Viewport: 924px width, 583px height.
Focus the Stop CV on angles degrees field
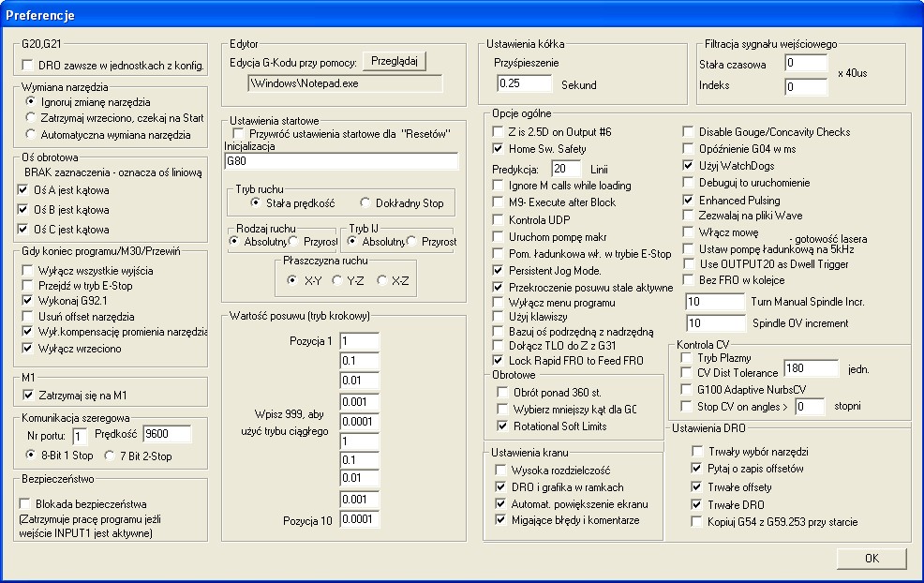[810, 407]
